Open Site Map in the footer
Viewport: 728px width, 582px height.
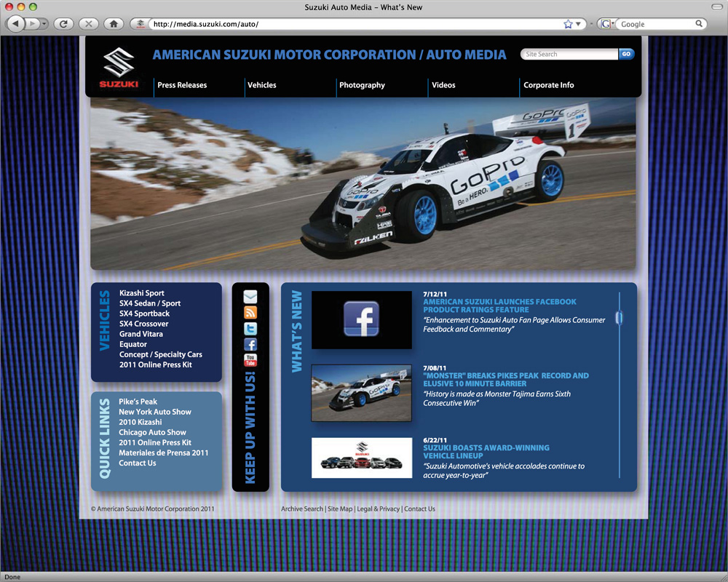(340, 509)
